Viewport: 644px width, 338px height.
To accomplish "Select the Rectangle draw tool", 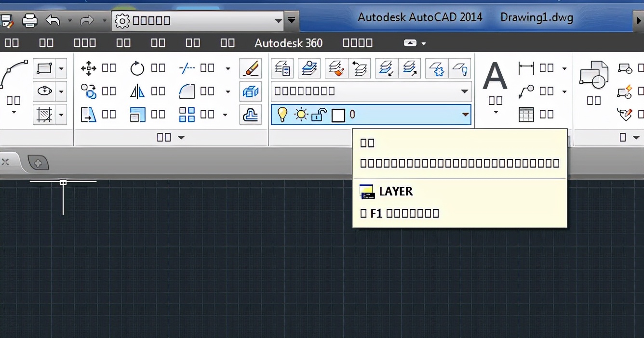I will pos(44,68).
